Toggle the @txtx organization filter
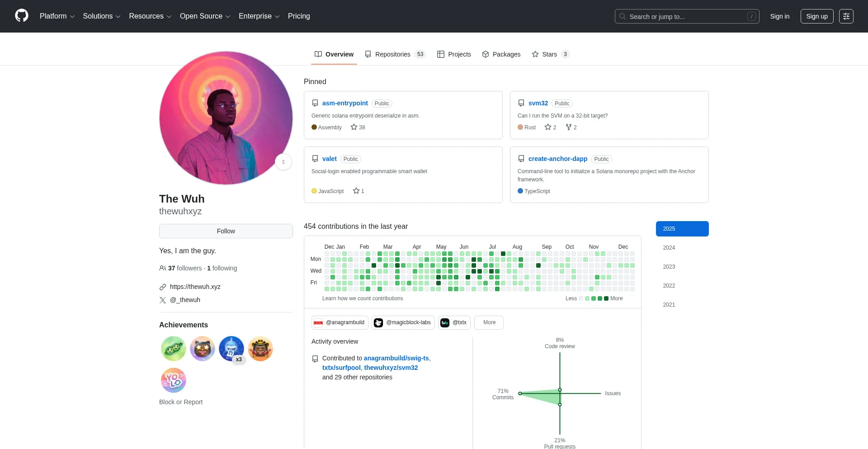This screenshot has height=449, width=868. coord(454,322)
